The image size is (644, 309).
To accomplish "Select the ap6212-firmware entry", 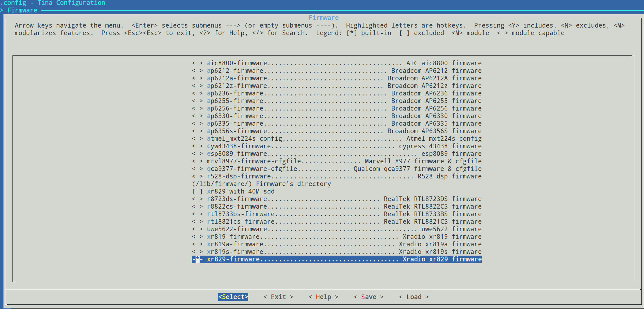I will tap(337, 71).
